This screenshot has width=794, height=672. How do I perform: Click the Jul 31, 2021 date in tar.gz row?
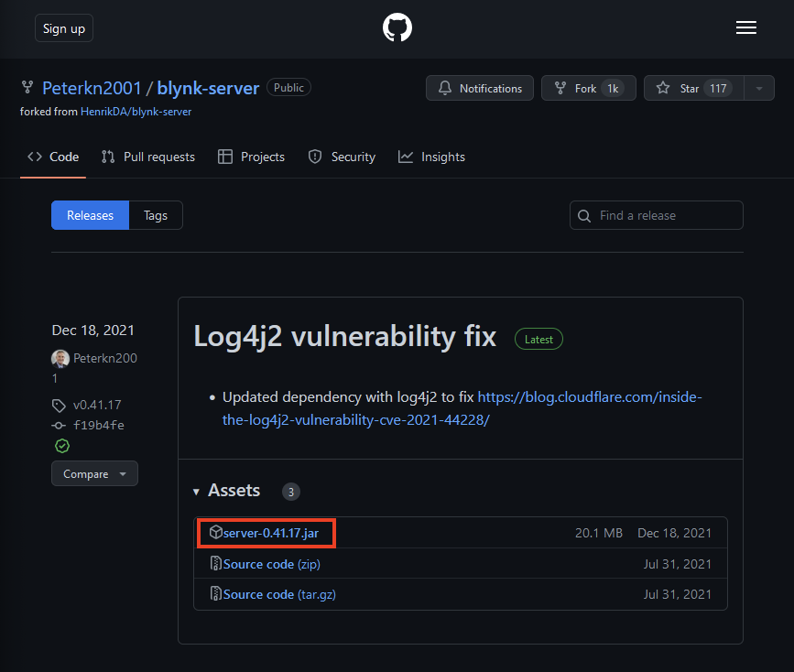[x=677, y=594]
